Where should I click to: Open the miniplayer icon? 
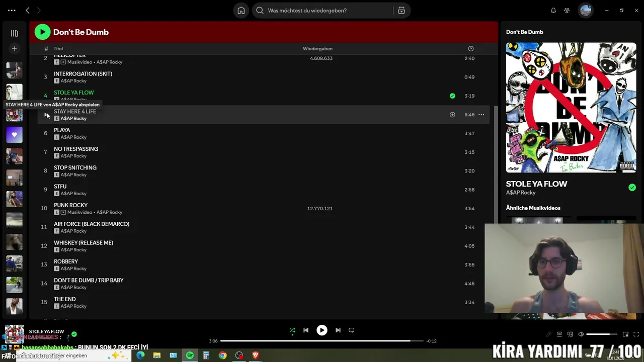pos(625,334)
